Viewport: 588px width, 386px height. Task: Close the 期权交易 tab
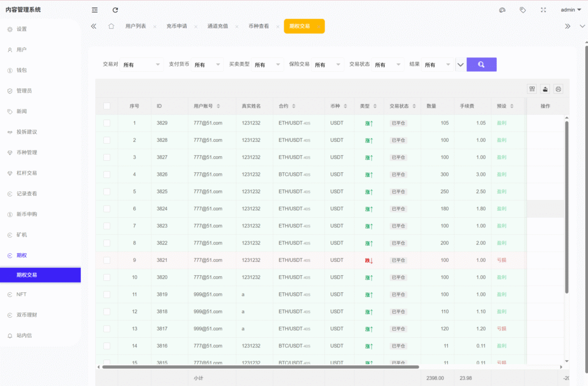(318, 26)
